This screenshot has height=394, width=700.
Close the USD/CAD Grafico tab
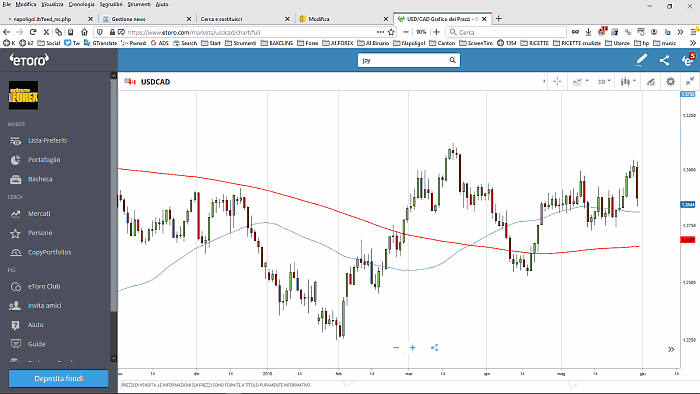pos(484,19)
